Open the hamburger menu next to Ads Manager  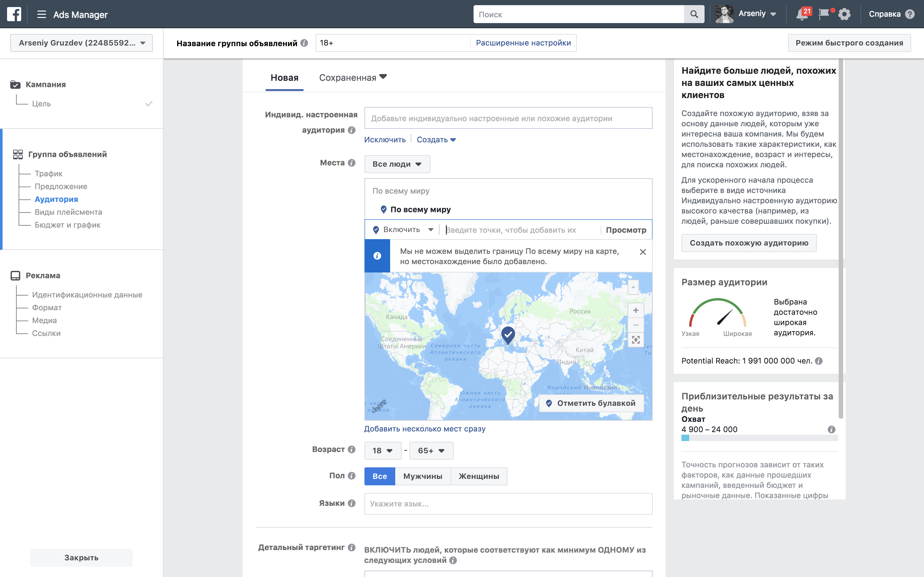(41, 14)
